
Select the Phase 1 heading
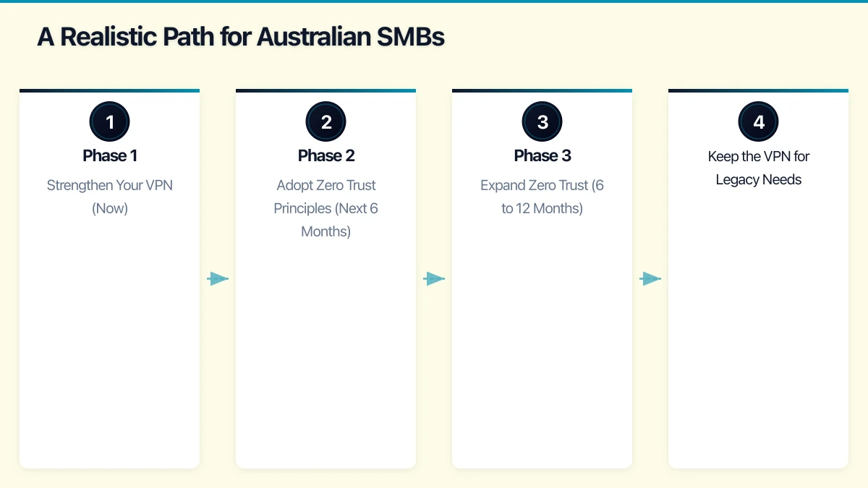[x=109, y=155]
